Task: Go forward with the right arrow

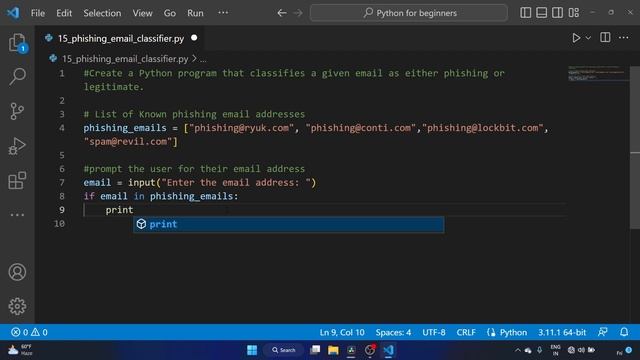Action: (298, 13)
